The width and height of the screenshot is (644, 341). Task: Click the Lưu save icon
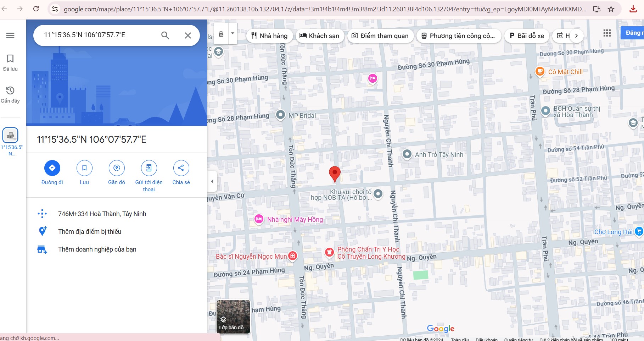[84, 168]
